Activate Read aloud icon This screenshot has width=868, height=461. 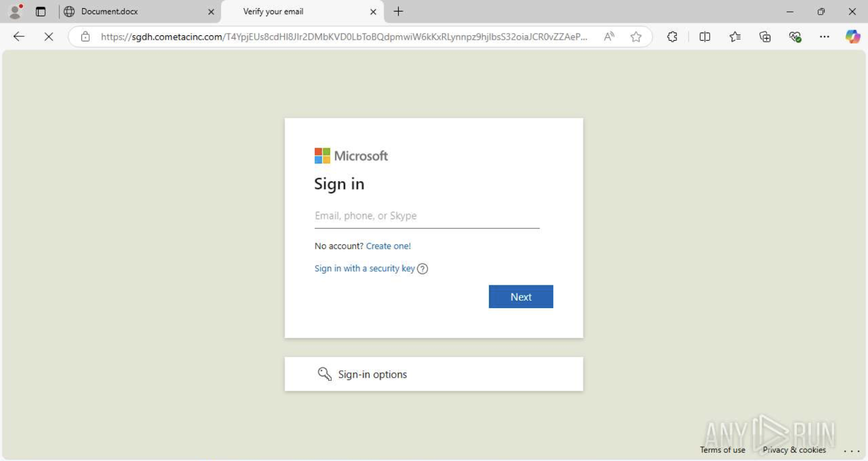[609, 36]
